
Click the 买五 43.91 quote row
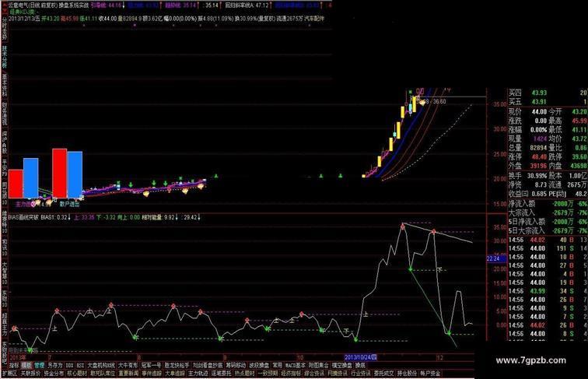click(548, 102)
